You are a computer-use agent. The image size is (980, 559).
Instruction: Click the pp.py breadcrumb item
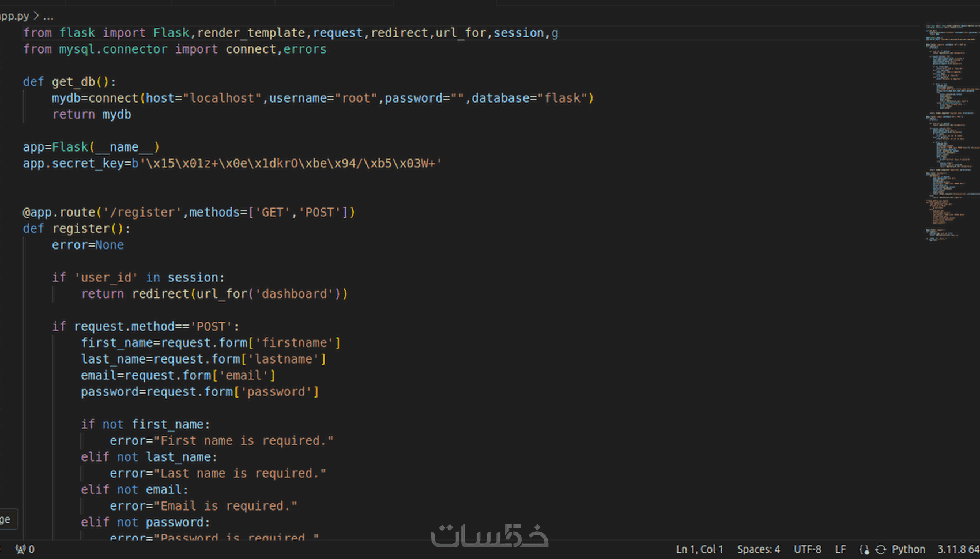point(14,16)
